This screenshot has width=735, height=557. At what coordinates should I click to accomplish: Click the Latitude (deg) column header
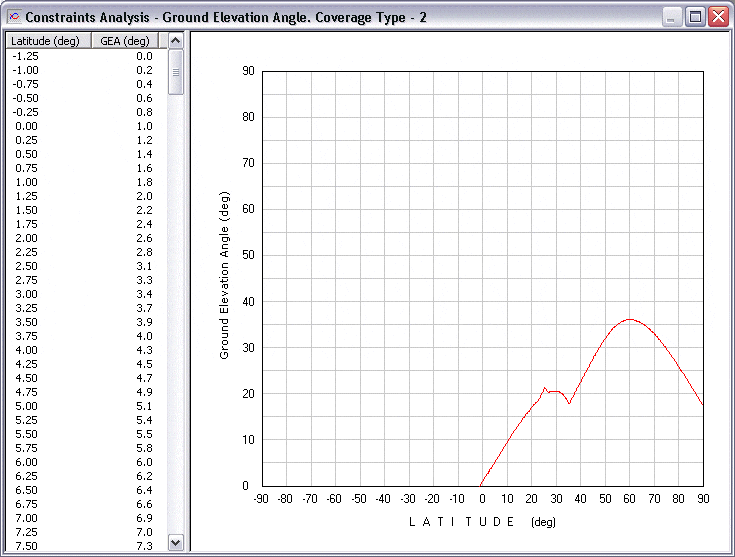click(47, 41)
